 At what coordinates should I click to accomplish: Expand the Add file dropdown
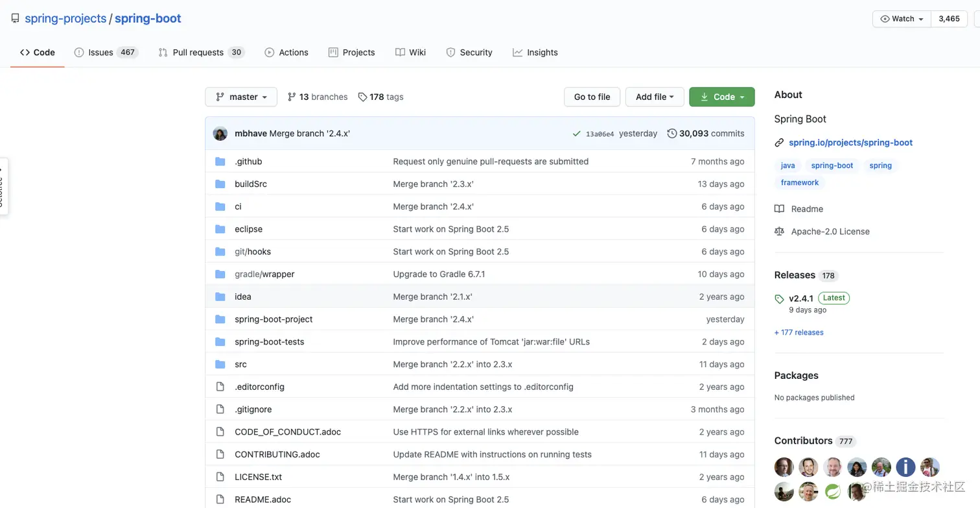[x=655, y=97]
